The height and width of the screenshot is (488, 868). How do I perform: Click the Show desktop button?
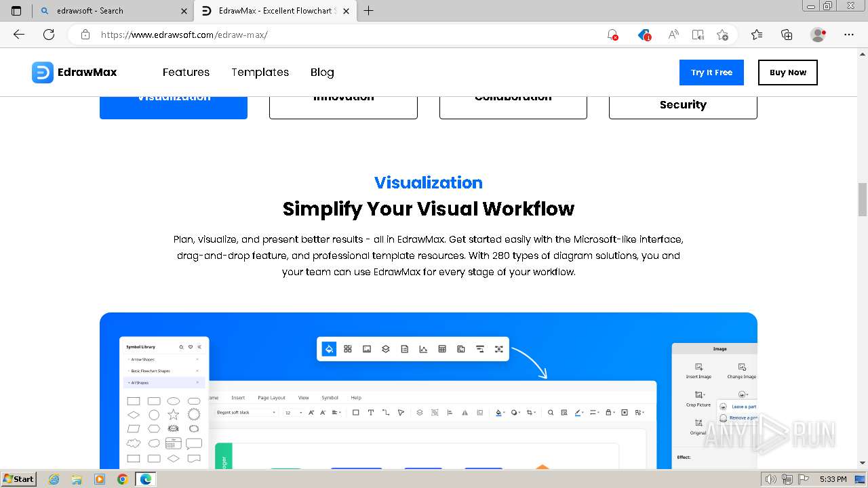pyautogui.click(x=861, y=479)
